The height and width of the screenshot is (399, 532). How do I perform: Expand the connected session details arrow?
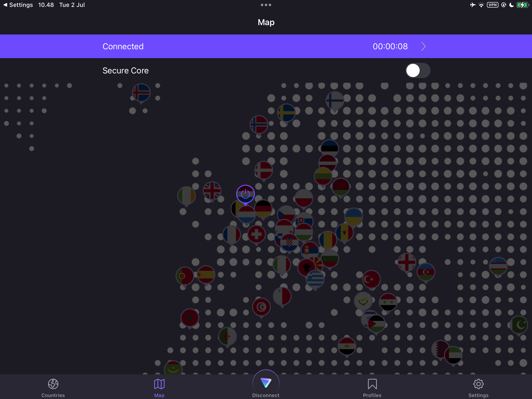423,46
